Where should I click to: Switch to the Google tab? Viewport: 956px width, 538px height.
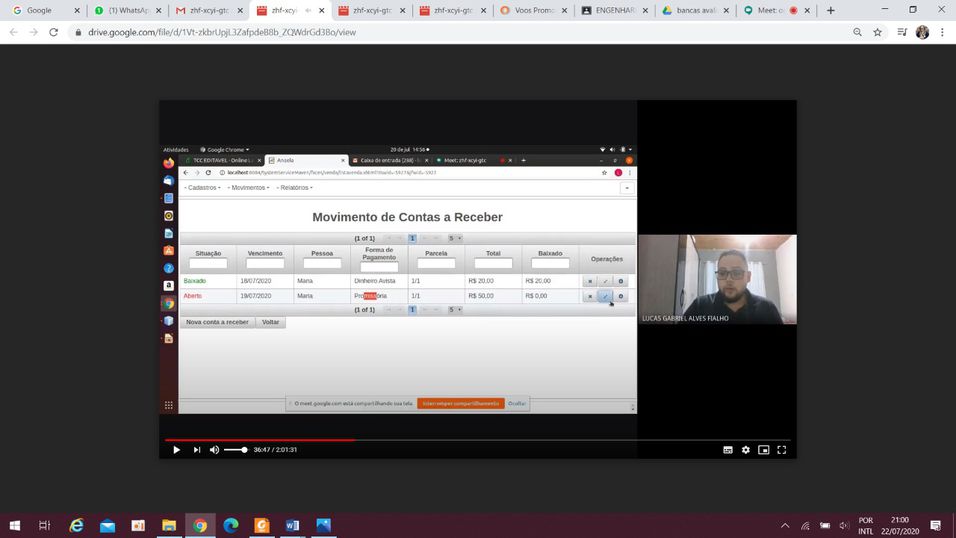coord(40,10)
